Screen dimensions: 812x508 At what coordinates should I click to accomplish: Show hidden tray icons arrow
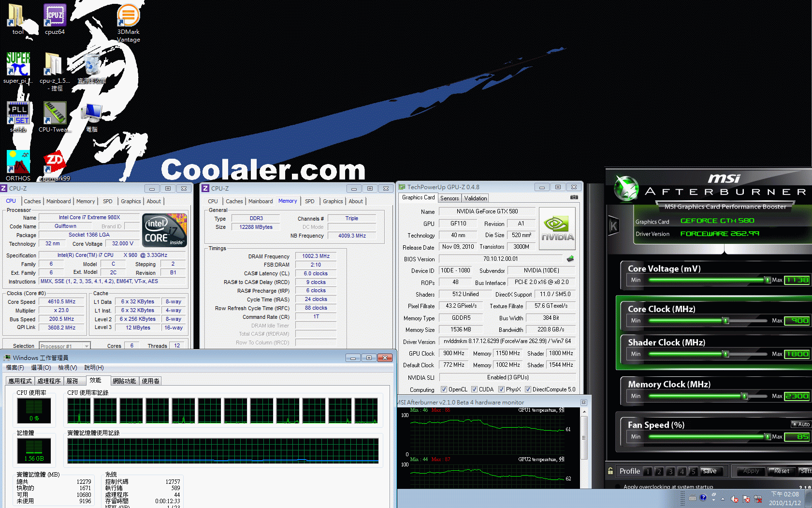[x=723, y=499]
